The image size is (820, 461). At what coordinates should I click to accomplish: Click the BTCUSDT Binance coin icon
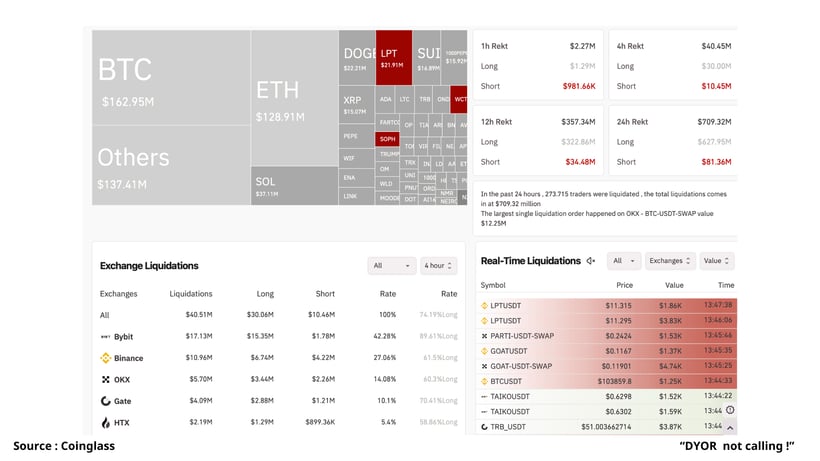point(484,382)
